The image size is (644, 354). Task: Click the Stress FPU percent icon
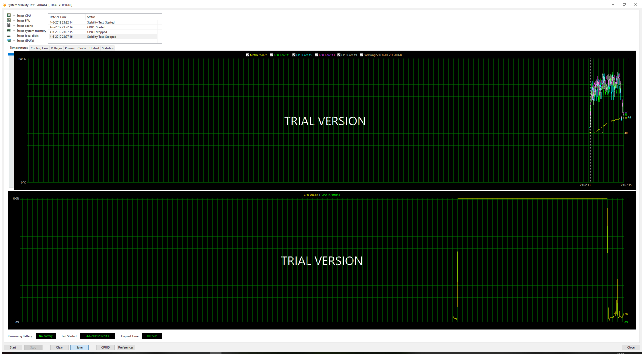click(x=9, y=20)
